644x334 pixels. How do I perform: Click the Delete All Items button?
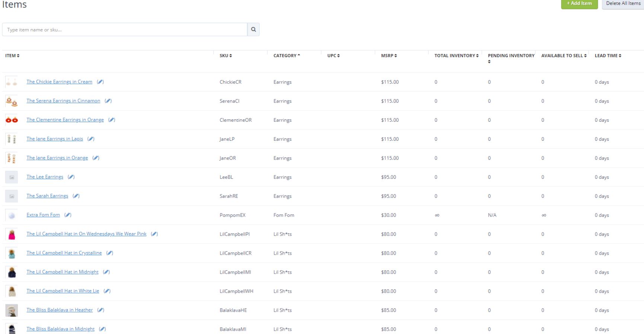click(x=623, y=4)
